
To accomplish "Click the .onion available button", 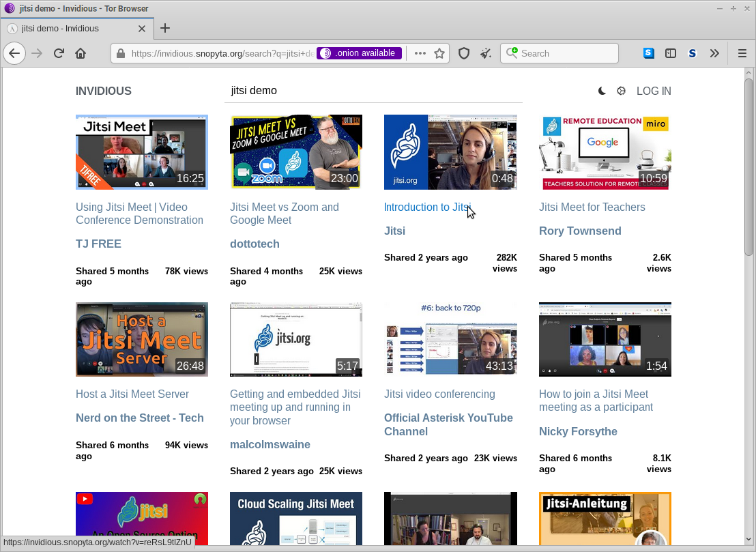I will click(x=359, y=53).
